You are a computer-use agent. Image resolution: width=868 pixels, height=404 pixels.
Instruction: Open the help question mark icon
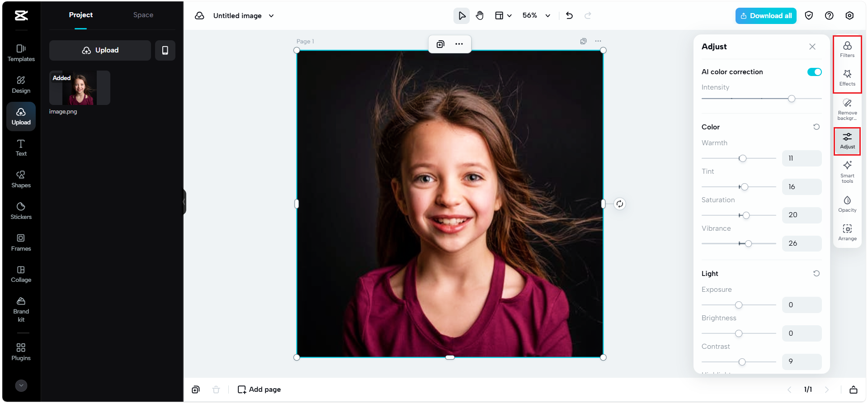click(829, 16)
